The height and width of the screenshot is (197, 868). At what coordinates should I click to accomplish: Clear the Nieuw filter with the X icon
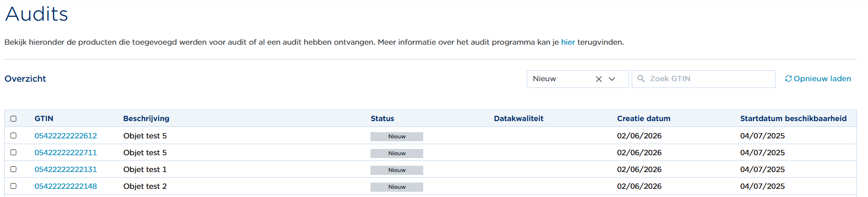tap(599, 79)
